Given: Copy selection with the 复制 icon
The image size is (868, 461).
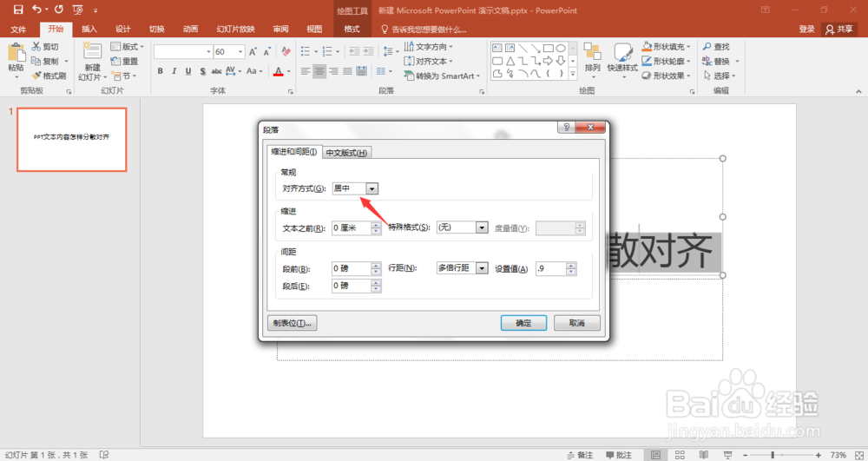Looking at the screenshot, I should pyautogui.click(x=45, y=61).
